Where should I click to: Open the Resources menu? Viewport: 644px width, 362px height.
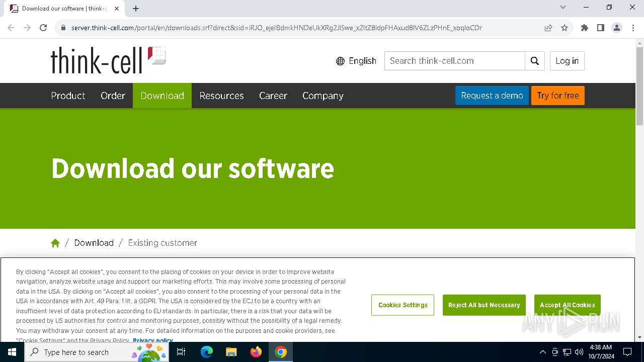(x=221, y=96)
